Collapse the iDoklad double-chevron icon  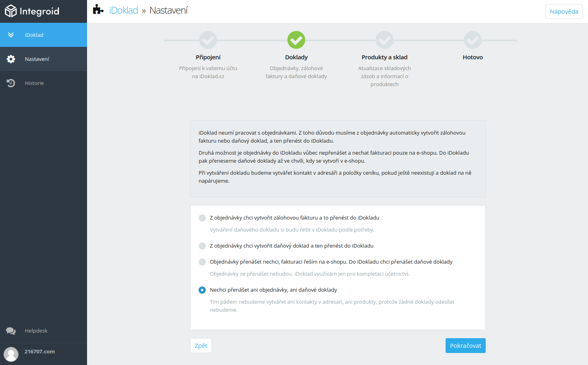click(x=11, y=35)
